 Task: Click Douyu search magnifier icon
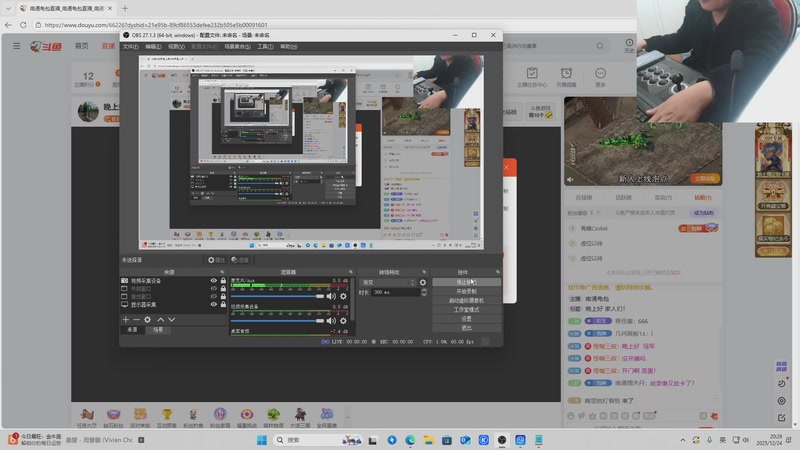point(600,46)
